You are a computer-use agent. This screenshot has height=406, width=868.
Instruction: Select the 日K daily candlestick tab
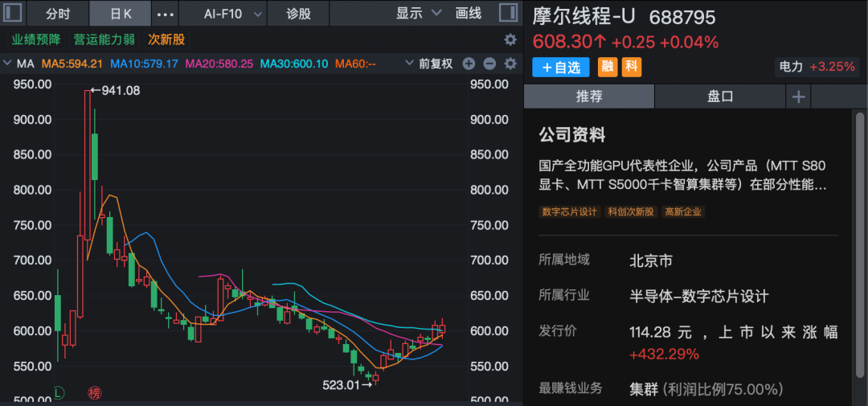click(121, 14)
